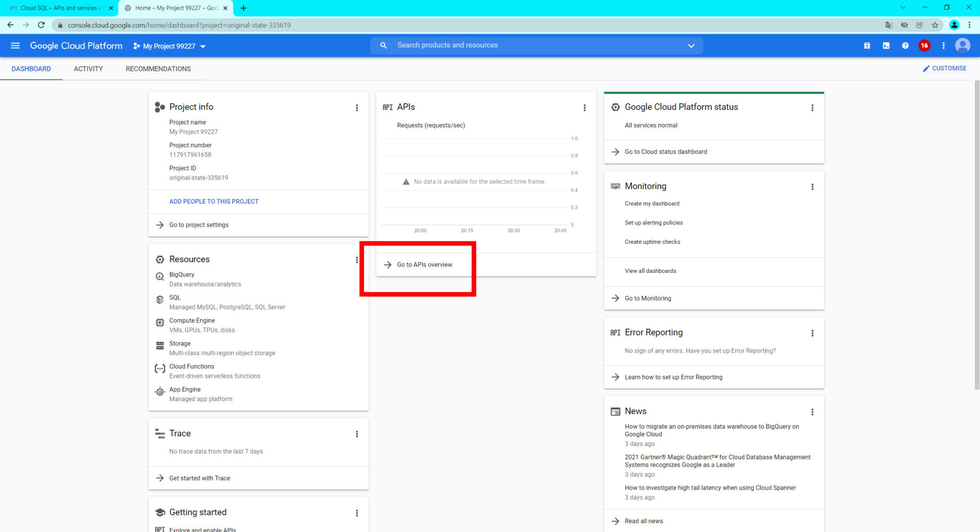Click the search magnifier icon
The height and width of the screenshot is (532, 980).
coord(383,45)
